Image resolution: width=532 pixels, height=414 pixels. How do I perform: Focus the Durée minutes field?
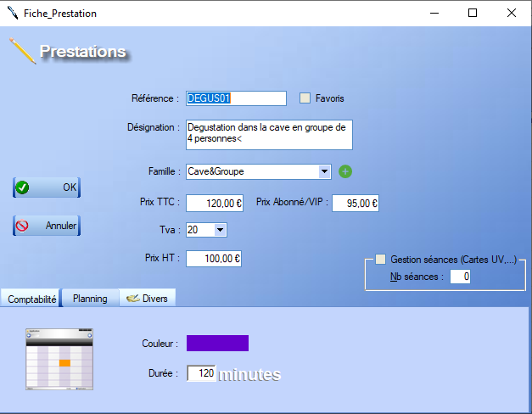coord(201,373)
